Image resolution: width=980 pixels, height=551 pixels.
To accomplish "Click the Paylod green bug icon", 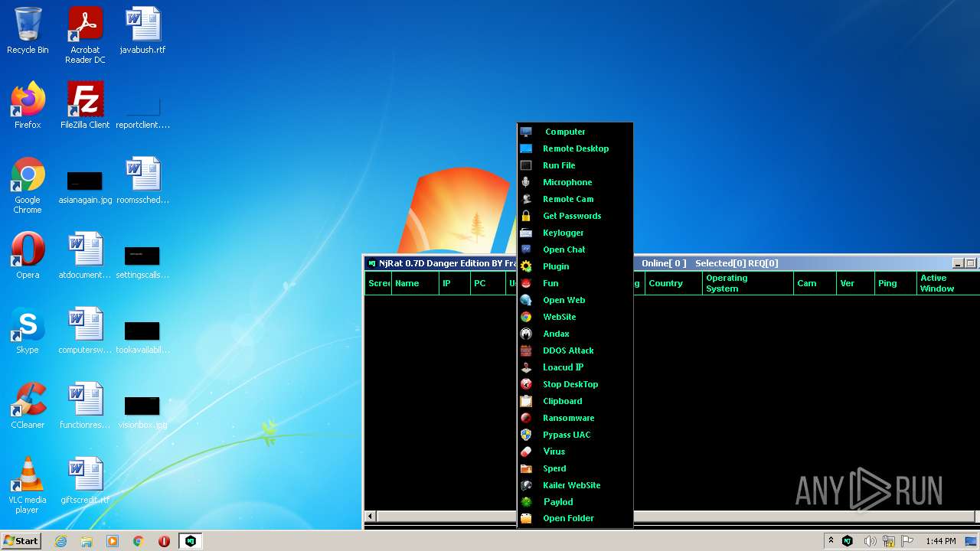I will (x=526, y=502).
